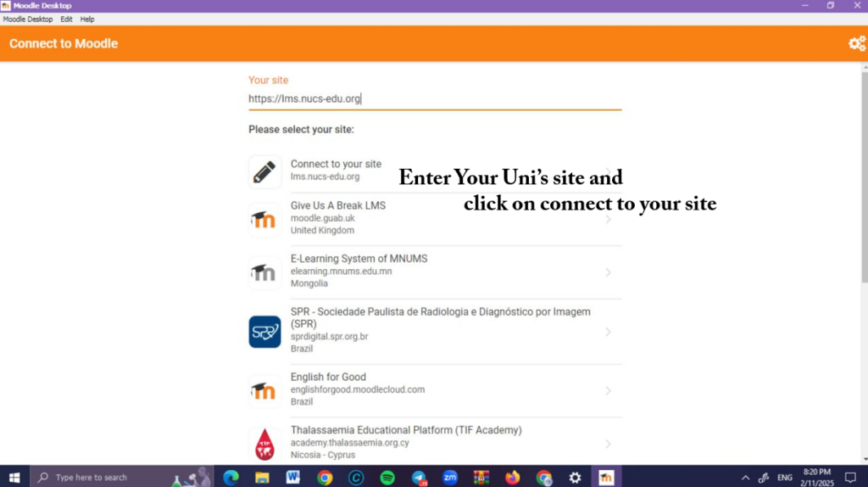Open the Windows Start menu

pyautogui.click(x=14, y=477)
